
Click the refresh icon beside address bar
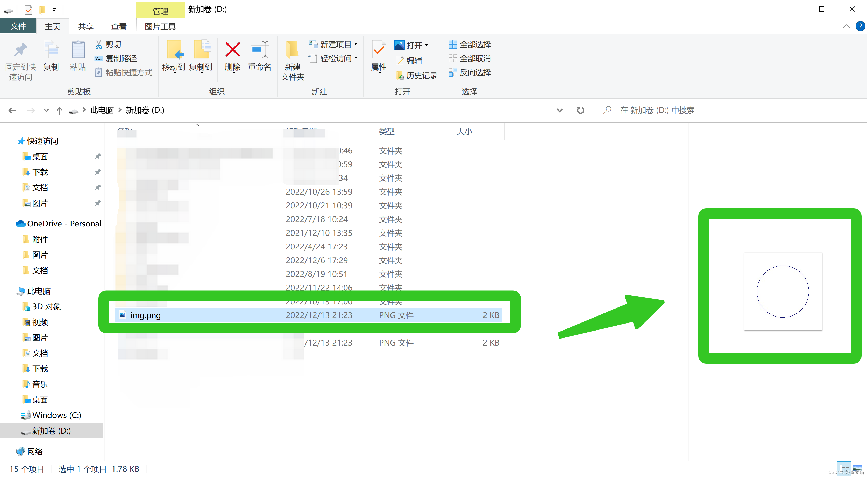[580, 110]
